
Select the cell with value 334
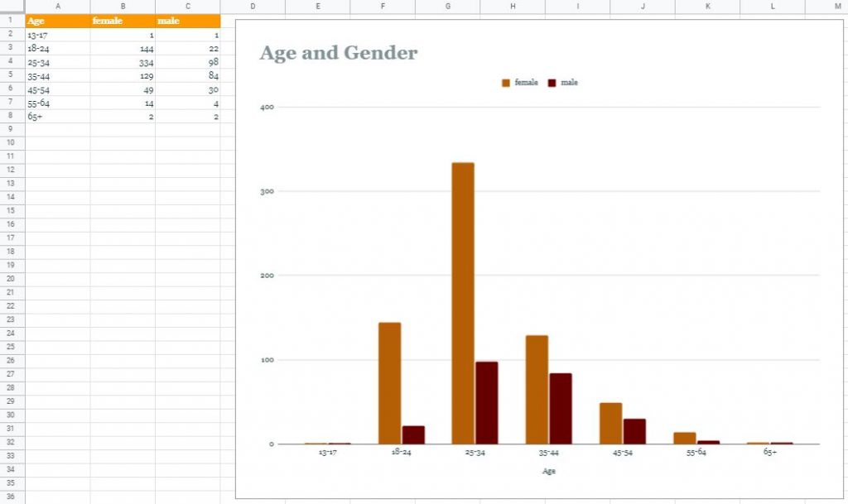[x=123, y=61]
